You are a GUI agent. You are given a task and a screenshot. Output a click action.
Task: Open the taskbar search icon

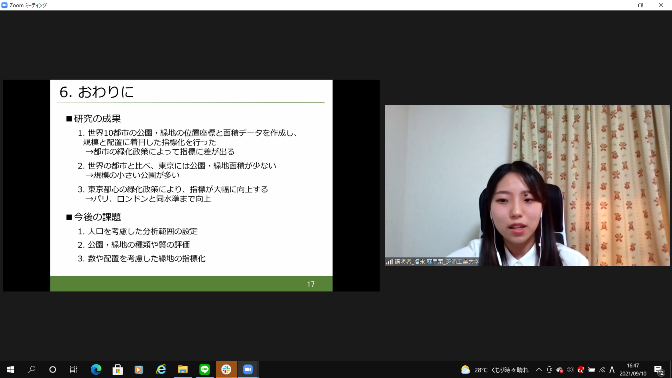pyautogui.click(x=31, y=369)
